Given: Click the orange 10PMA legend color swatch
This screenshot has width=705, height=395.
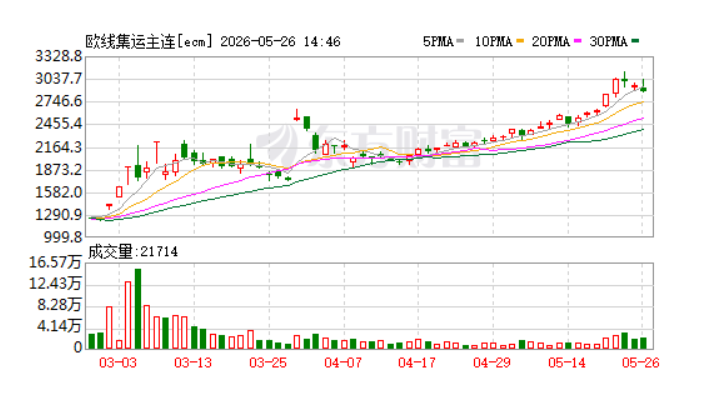Looking at the screenshot, I should [x=520, y=41].
